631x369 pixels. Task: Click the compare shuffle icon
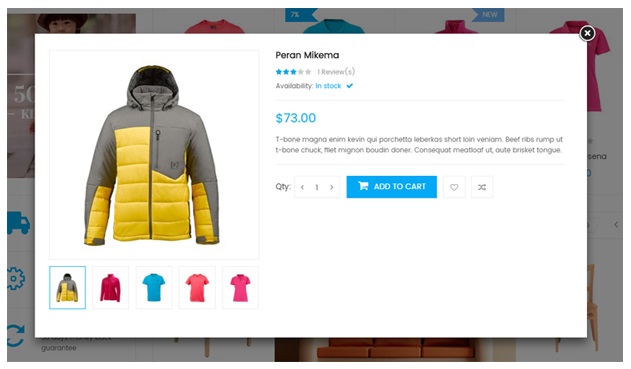(482, 187)
